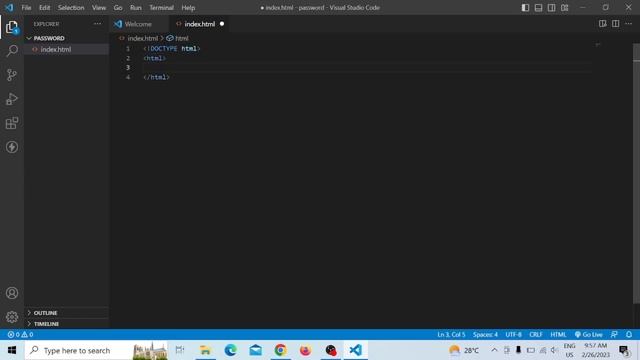Open Spaces: 4 indentation selector

tap(485, 335)
